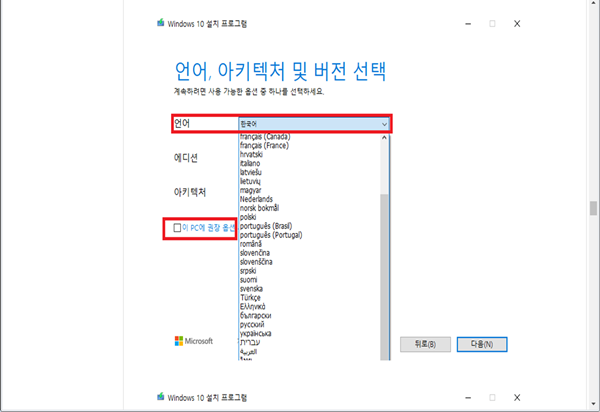Select italiano in the language list
The height and width of the screenshot is (412, 600).
(x=250, y=163)
